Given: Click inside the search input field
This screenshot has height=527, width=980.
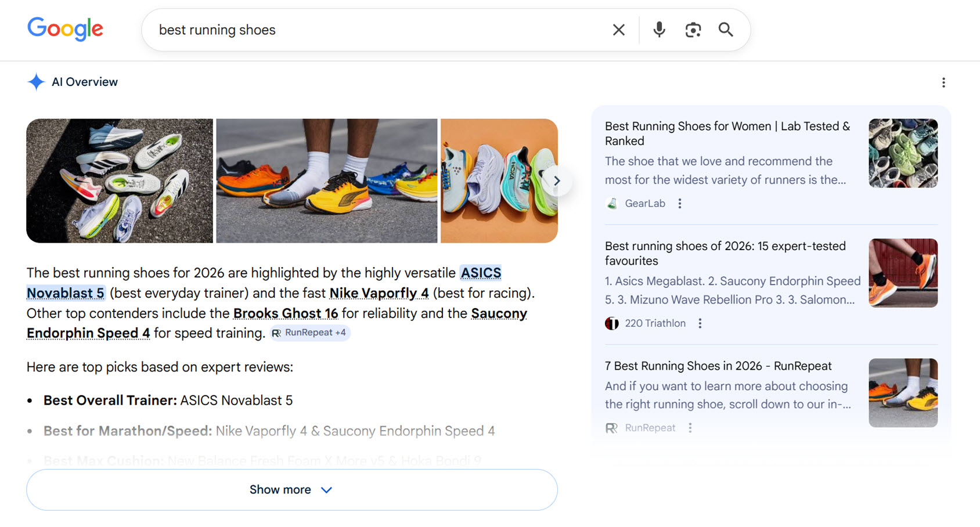Looking at the screenshot, I should 348,30.
